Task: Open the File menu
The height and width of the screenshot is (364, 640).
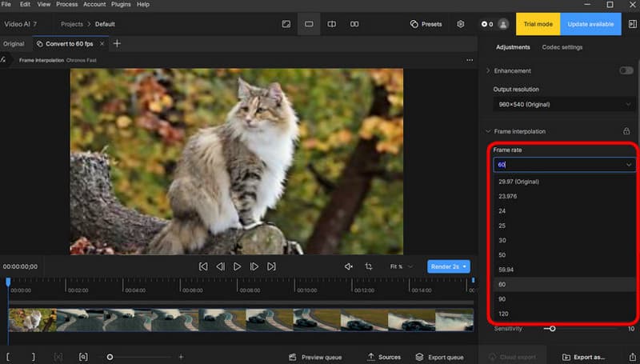Action: click(6, 5)
